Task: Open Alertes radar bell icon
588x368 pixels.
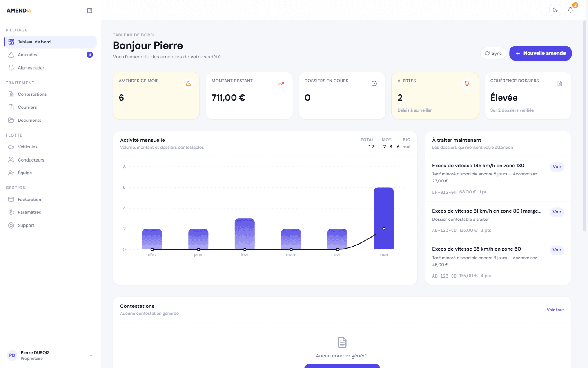Action: 11,68
